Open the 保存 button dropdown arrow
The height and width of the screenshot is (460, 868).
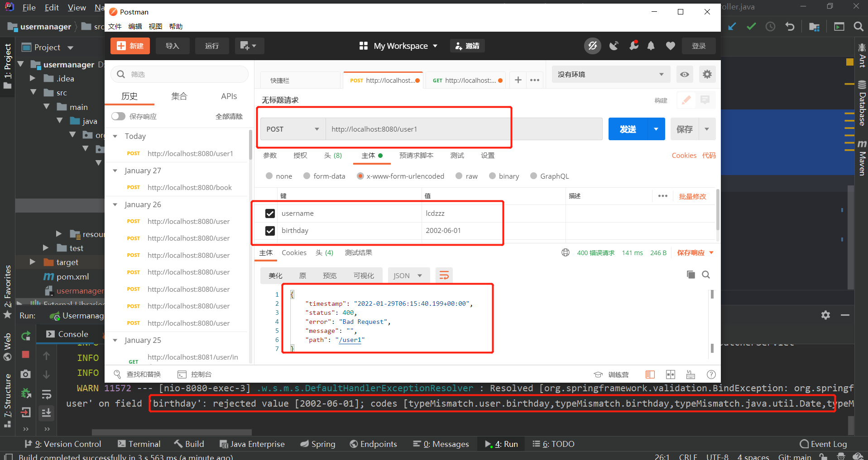(707, 129)
